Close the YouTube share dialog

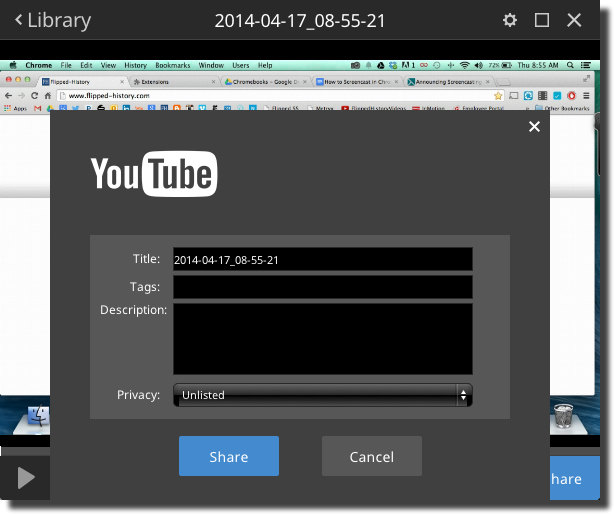click(534, 126)
